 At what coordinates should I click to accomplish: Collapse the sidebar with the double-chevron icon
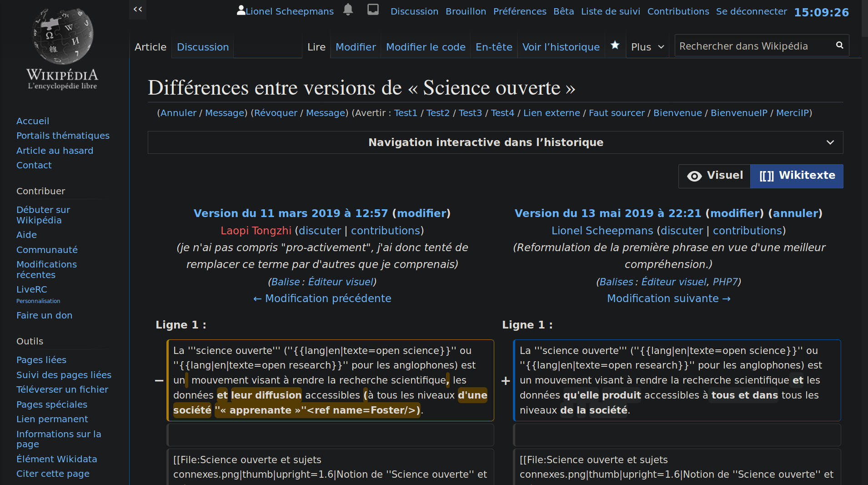138,9
